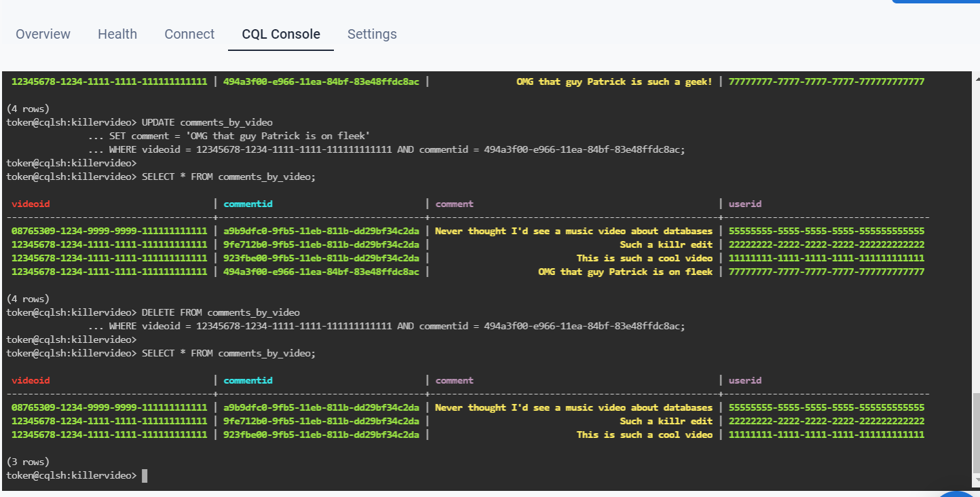Go to the Settings tab
980x497 pixels.
[x=372, y=34]
